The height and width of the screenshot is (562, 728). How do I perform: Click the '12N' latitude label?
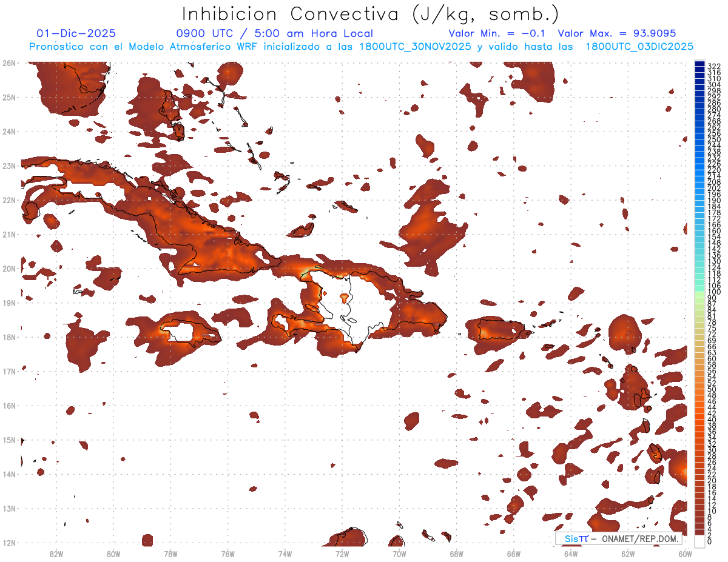coord(9,543)
